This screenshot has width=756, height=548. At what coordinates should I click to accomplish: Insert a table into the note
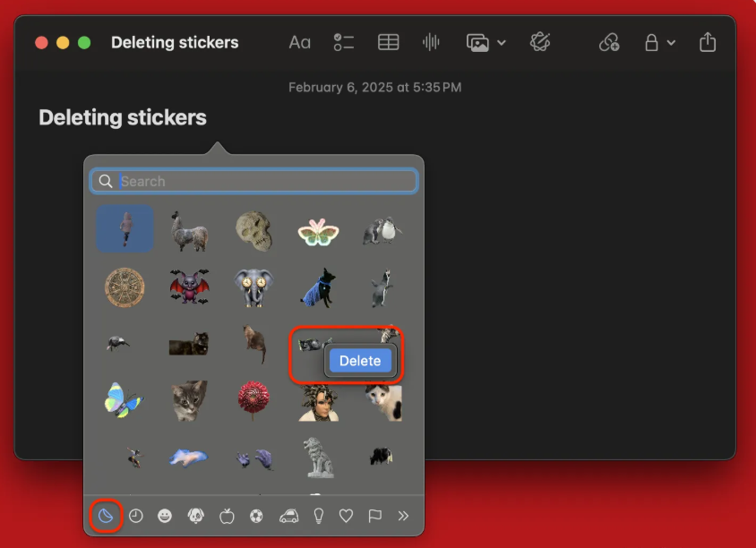pos(388,41)
